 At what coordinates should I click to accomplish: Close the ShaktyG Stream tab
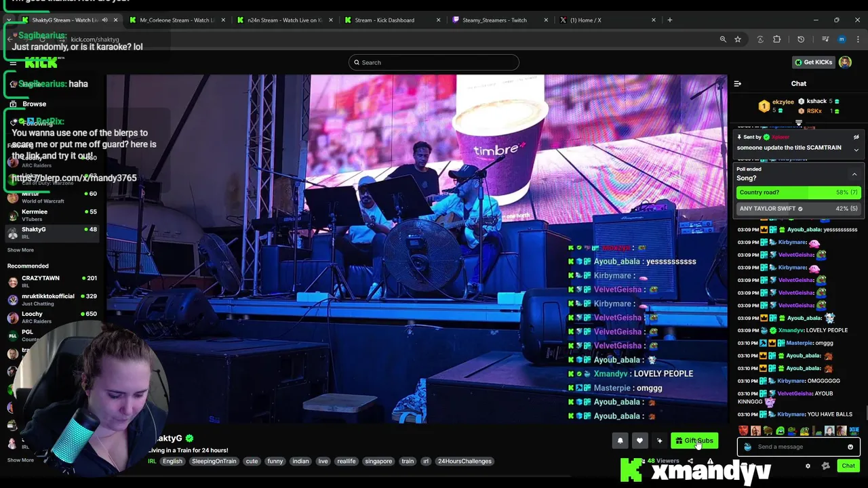point(115,20)
